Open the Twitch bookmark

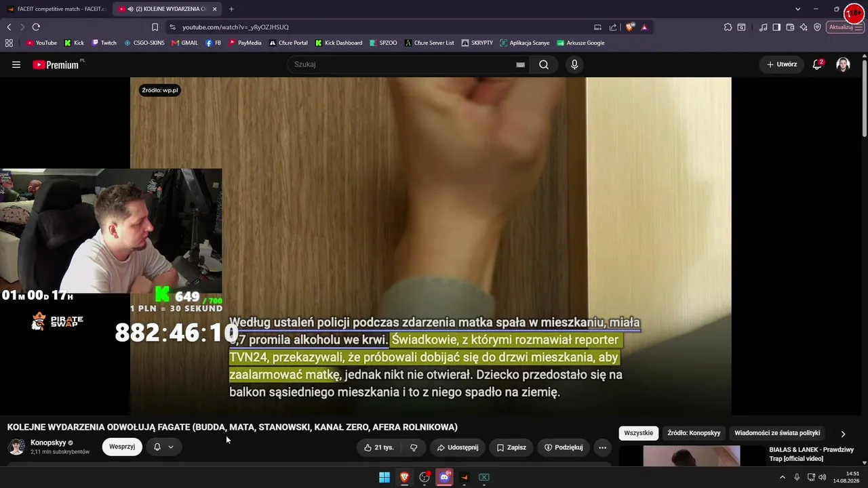tap(104, 43)
